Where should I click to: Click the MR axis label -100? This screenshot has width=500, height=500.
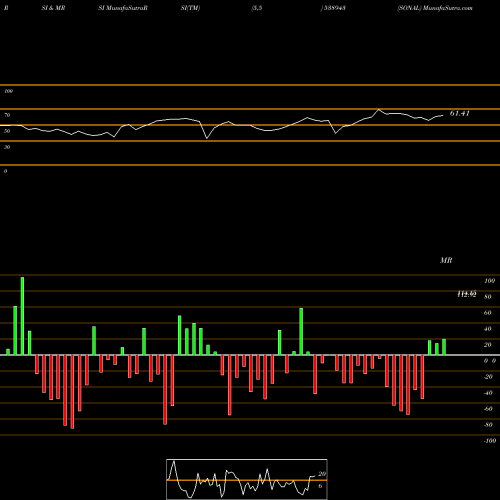[x=490, y=441]
